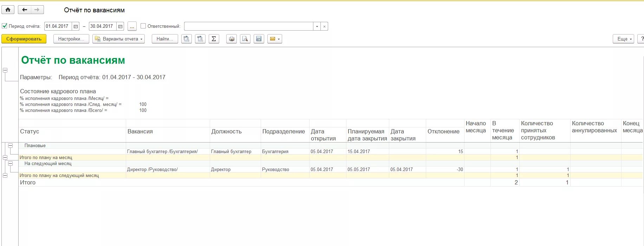Click the Сформировать button
Screen dimensions: 644x246
pos(24,39)
